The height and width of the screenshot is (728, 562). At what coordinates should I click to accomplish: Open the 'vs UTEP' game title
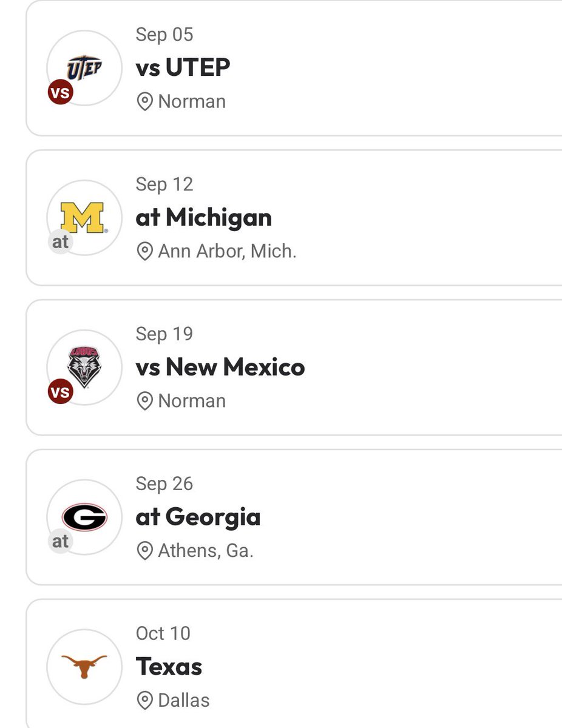(x=183, y=67)
